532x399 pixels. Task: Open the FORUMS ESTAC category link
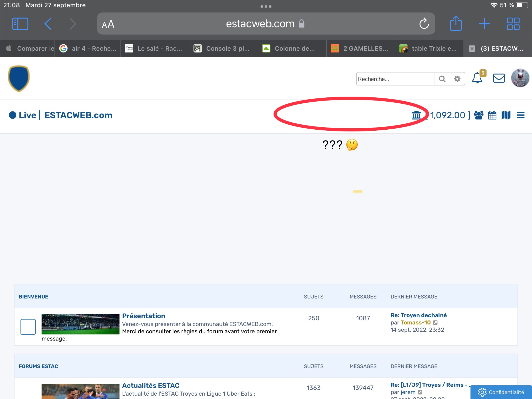[38, 366]
